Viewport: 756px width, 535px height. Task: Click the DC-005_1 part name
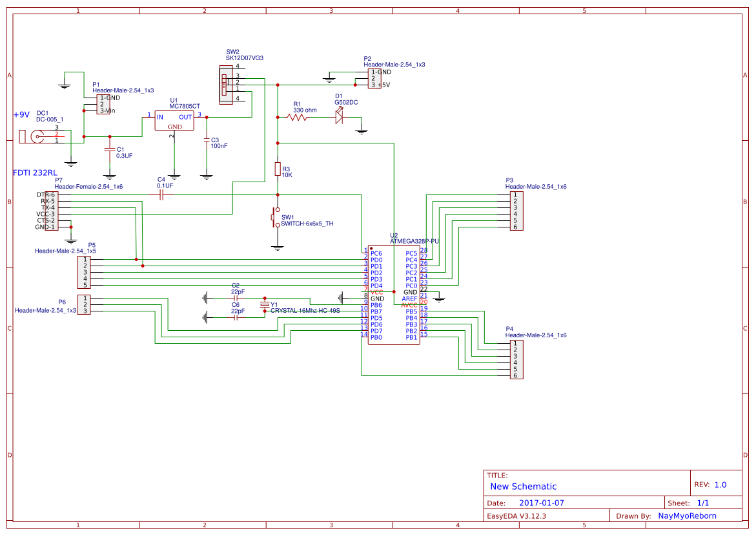50,119
